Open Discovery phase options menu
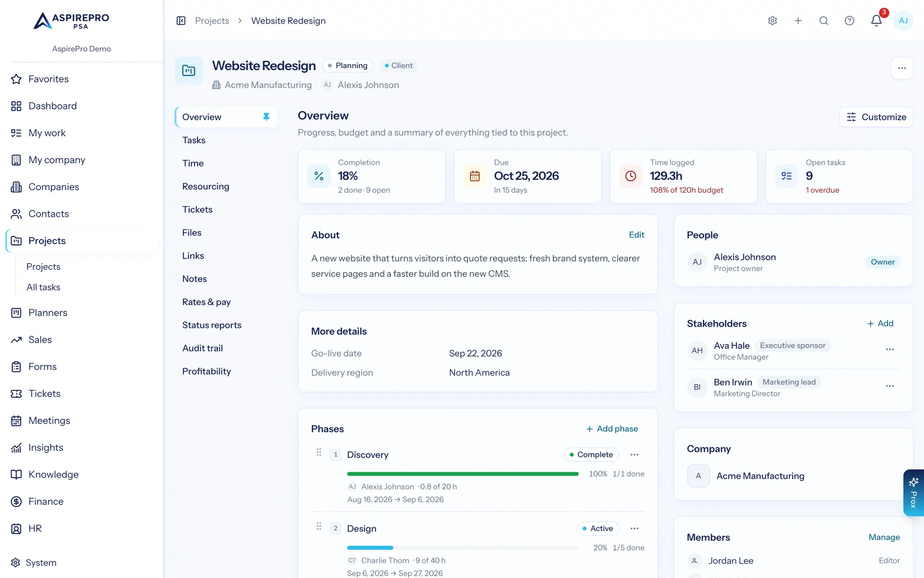Screen dimensions: 924x578 [x=634, y=455]
